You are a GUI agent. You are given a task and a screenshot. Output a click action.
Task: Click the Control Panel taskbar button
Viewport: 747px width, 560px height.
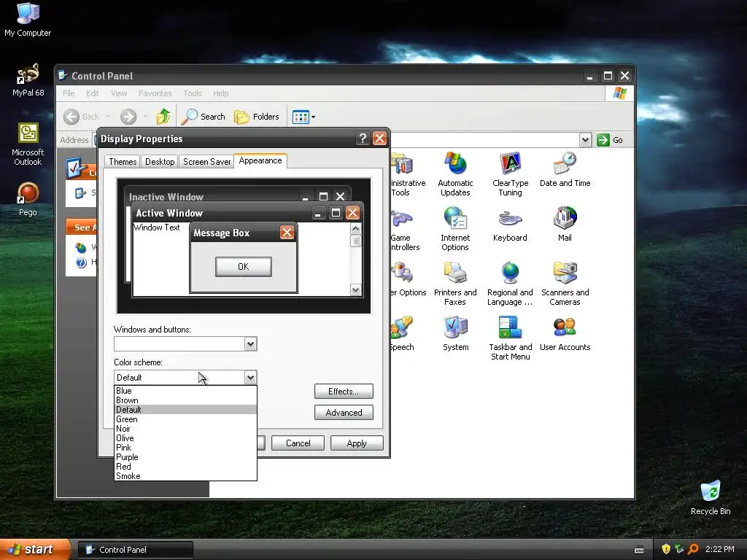[x=135, y=550]
